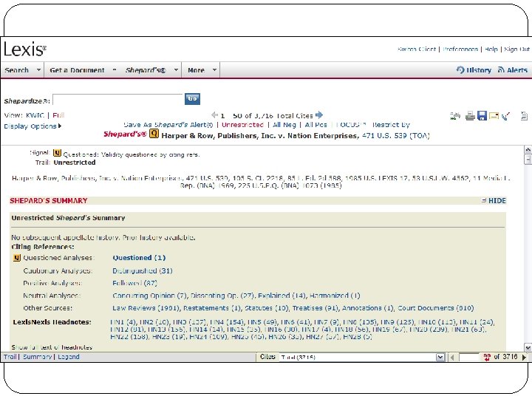Open the Get a Document tab
The height and width of the screenshot is (399, 532).
click(77, 70)
